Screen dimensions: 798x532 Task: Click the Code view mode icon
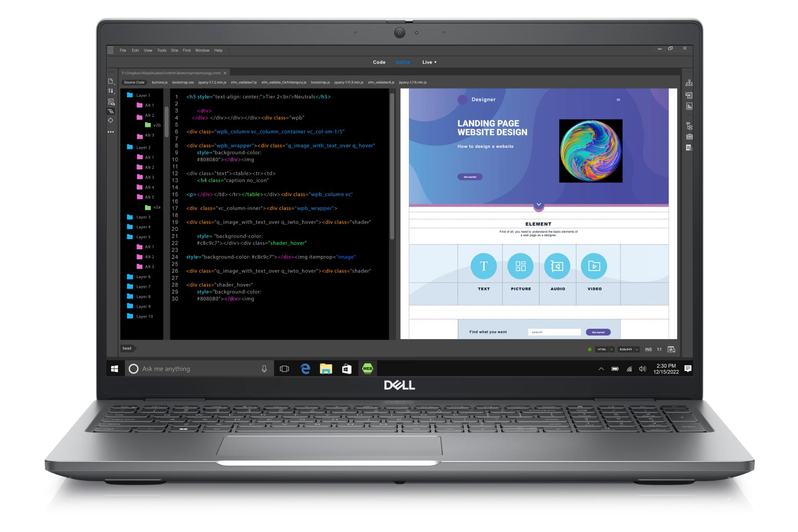pyautogui.click(x=378, y=62)
